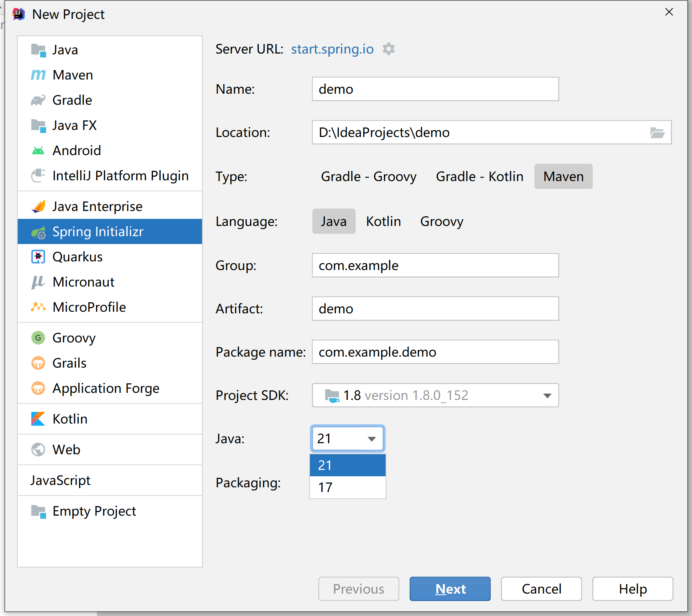The height and width of the screenshot is (616, 692).
Task: Collapse the Java version combo box
Action: (347, 438)
